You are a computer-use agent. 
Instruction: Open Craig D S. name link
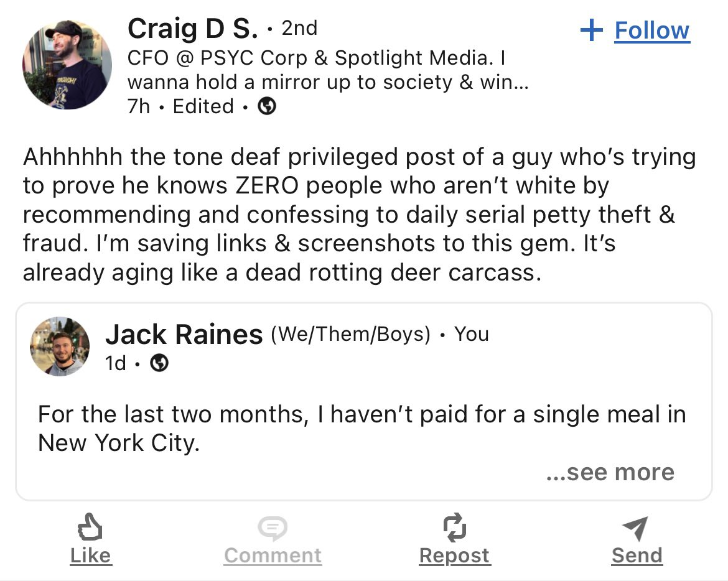pos(193,29)
